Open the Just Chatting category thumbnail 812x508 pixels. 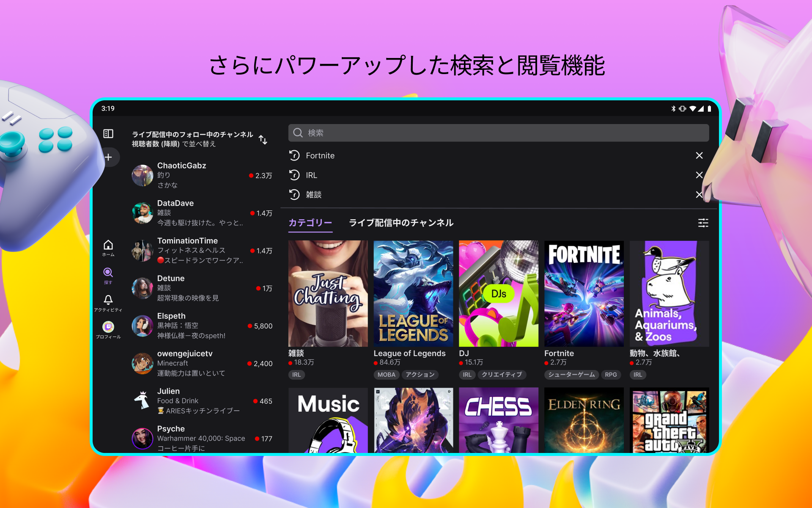click(328, 293)
